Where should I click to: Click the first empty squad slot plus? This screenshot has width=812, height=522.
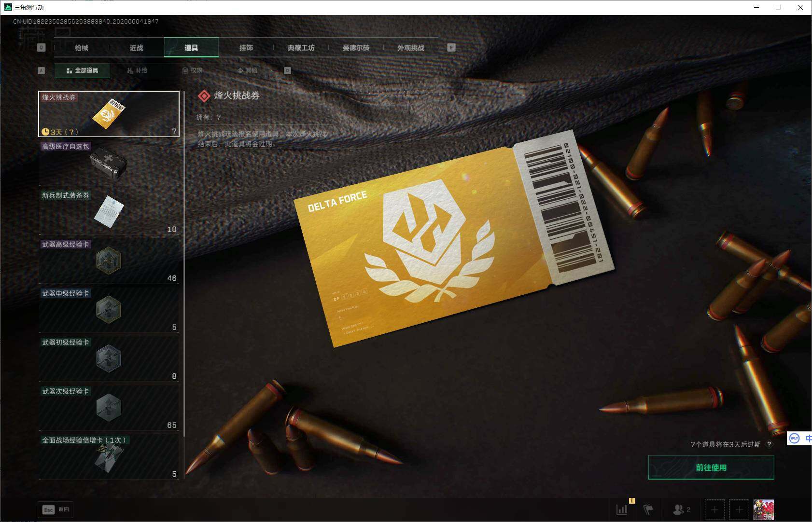[715, 509]
